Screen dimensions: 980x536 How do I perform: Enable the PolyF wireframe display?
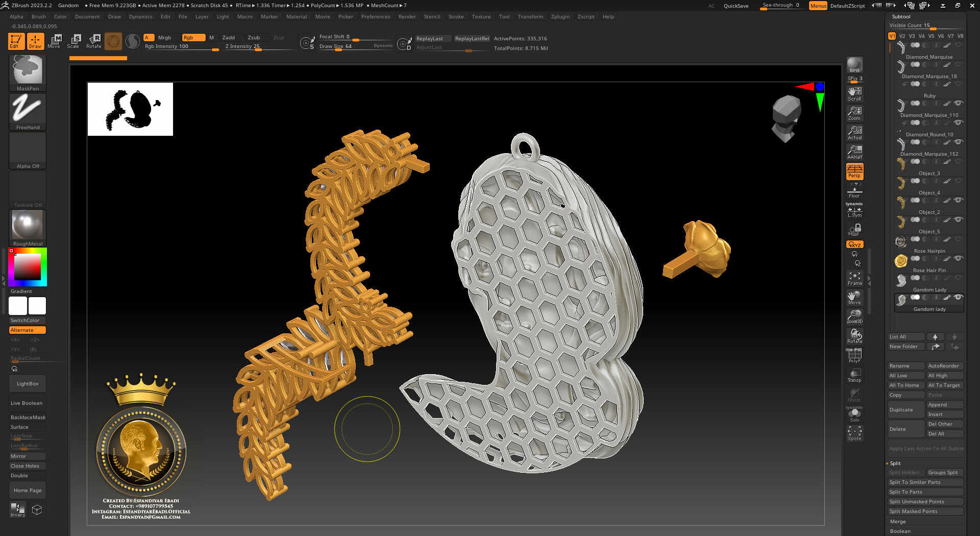(x=854, y=355)
